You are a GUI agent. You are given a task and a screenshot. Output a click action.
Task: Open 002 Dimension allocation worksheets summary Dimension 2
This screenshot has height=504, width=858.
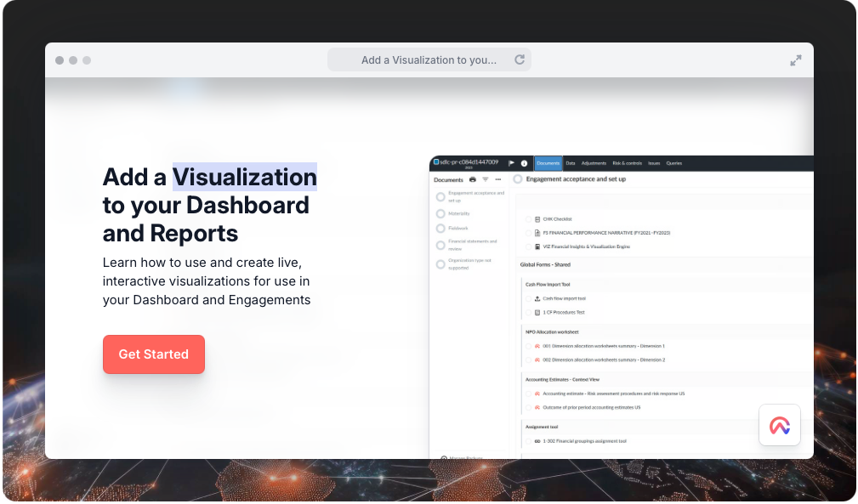click(x=604, y=360)
